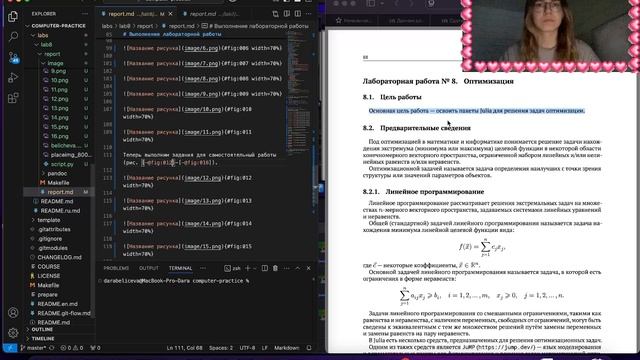The image size is (640, 360).
Task: Close the terminal panel
Action: tap(309, 268)
